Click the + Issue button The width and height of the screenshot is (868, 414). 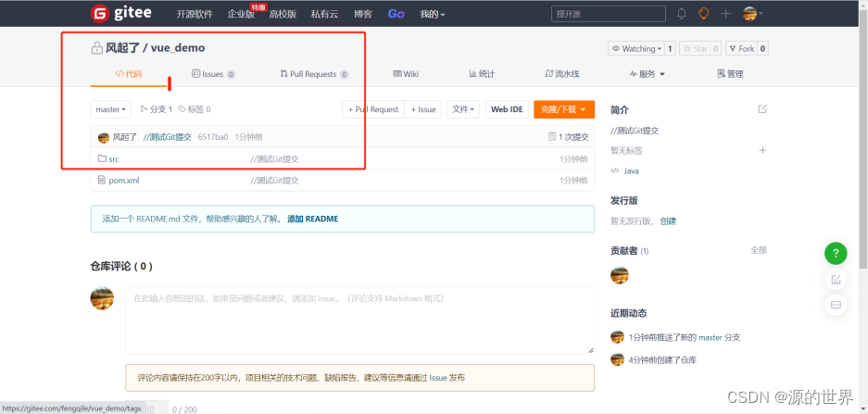click(423, 109)
